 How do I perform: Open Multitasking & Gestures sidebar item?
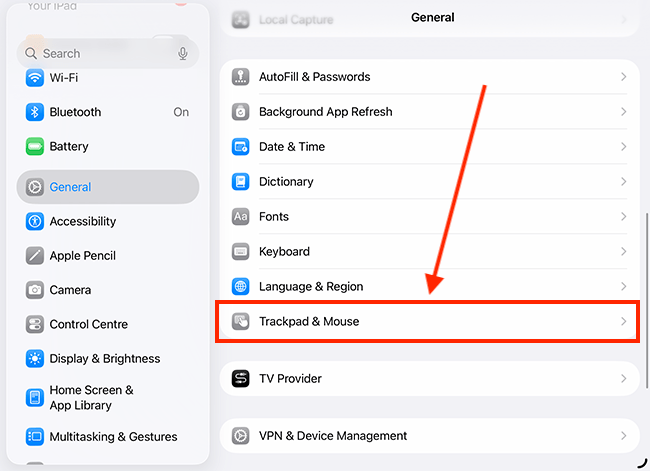(x=108, y=437)
